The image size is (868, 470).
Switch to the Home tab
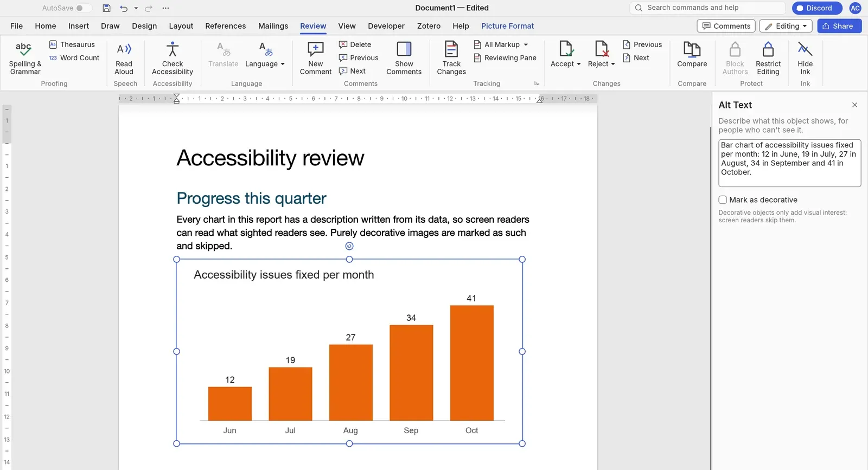click(x=46, y=26)
